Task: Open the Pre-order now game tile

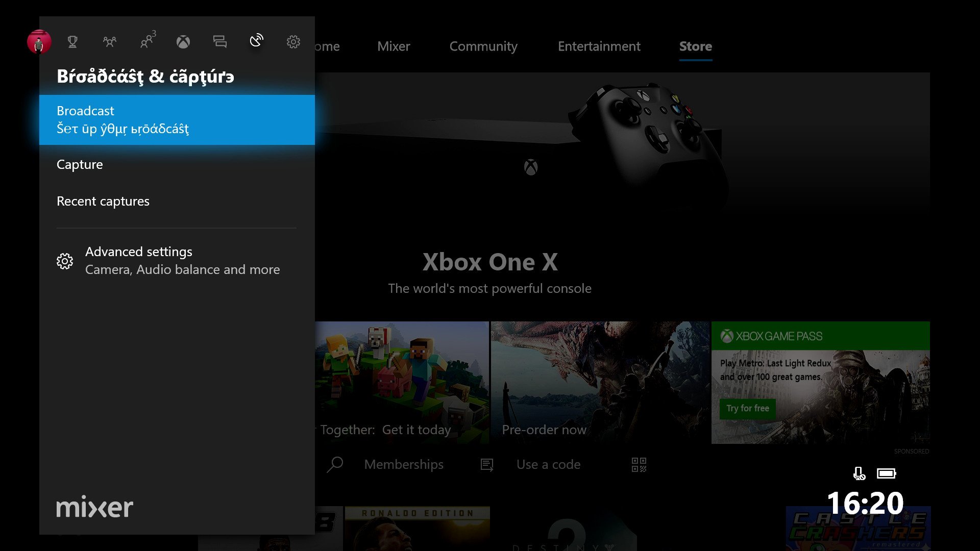Action: 600,382
